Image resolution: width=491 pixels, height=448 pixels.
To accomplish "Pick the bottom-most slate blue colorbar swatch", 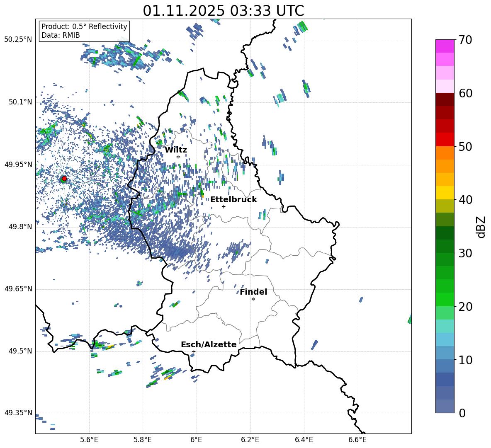I will (x=445, y=406).
